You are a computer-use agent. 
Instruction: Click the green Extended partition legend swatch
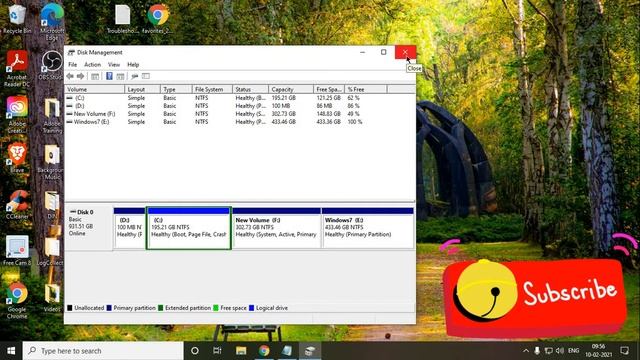click(160, 308)
